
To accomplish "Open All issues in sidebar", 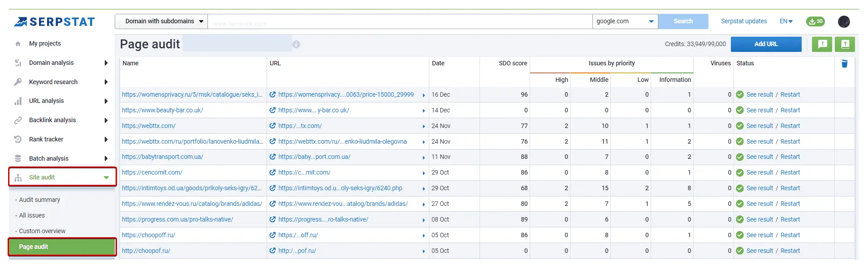I will (32, 215).
